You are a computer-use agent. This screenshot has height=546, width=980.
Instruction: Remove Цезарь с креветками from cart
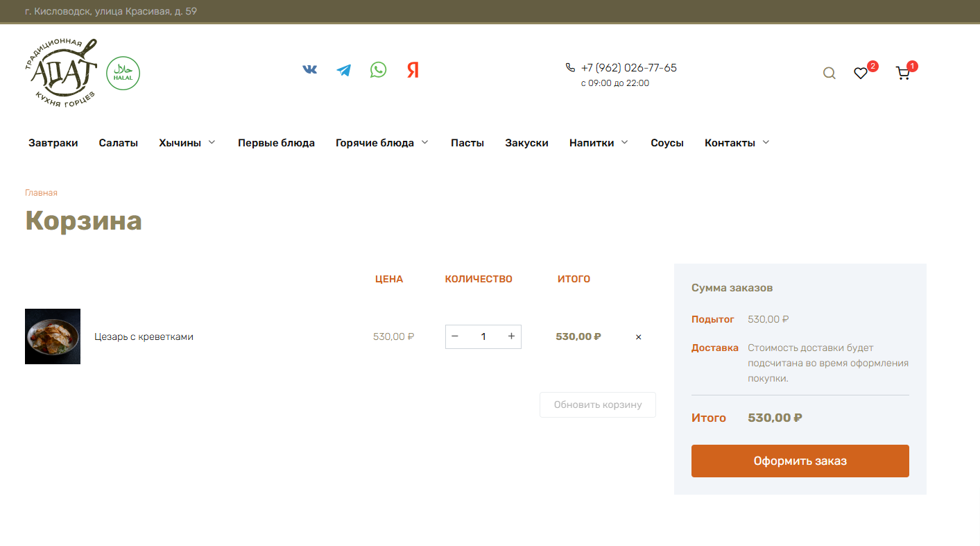[639, 337]
